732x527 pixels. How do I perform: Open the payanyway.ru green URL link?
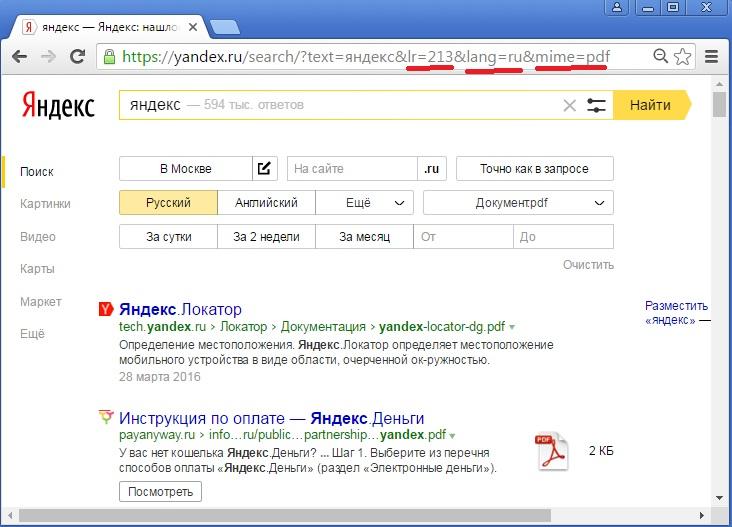157,435
